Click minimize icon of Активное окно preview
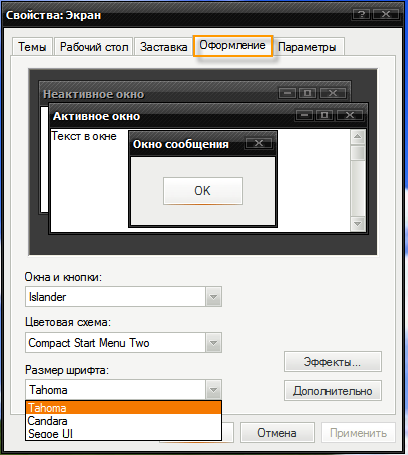Image resolution: width=408 pixels, height=455 pixels. [304, 115]
